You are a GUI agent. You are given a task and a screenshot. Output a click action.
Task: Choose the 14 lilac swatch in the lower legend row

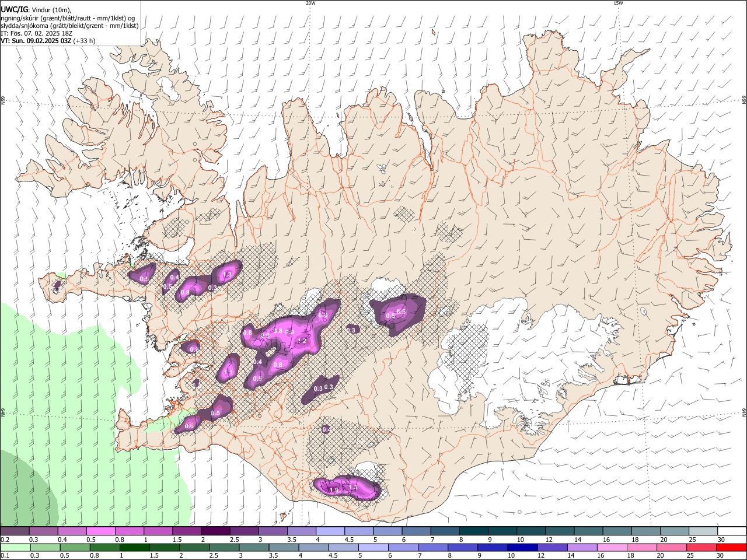coord(582,548)
